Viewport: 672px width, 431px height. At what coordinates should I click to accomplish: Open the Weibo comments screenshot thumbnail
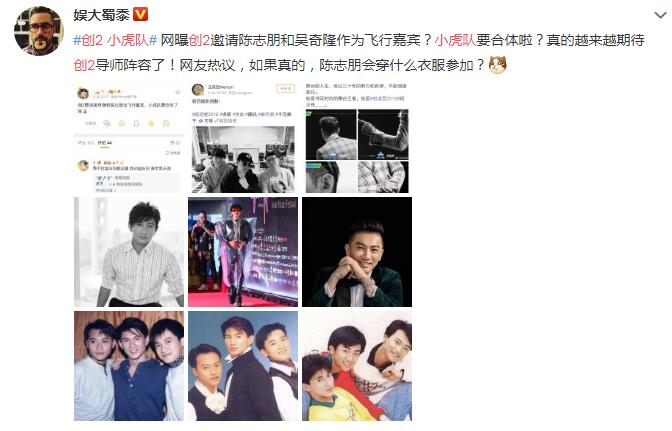[129, 138]
